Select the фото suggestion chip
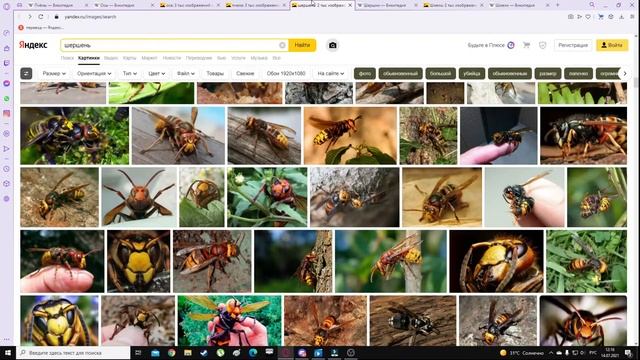Viewport: 640px width, 360px height. (x=365, y=73)
